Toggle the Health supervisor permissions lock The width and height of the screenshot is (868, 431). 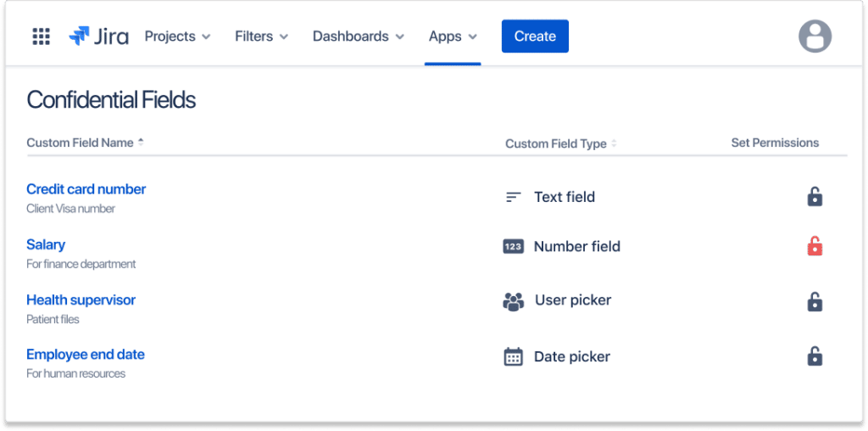tap(815, 301)
